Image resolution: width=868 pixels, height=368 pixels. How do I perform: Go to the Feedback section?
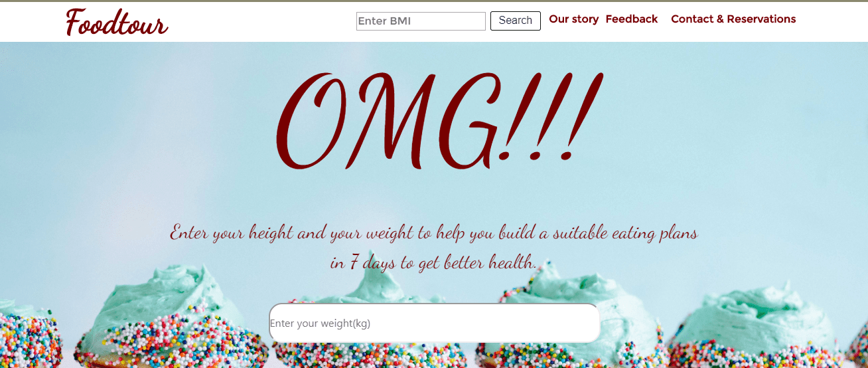point(632,19)
